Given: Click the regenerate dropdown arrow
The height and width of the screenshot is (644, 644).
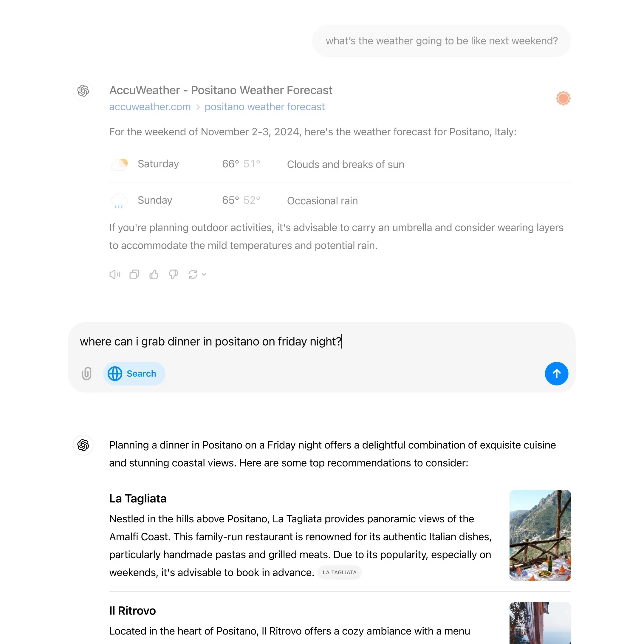Looking at the screenshot, I should tap(204, 275).
